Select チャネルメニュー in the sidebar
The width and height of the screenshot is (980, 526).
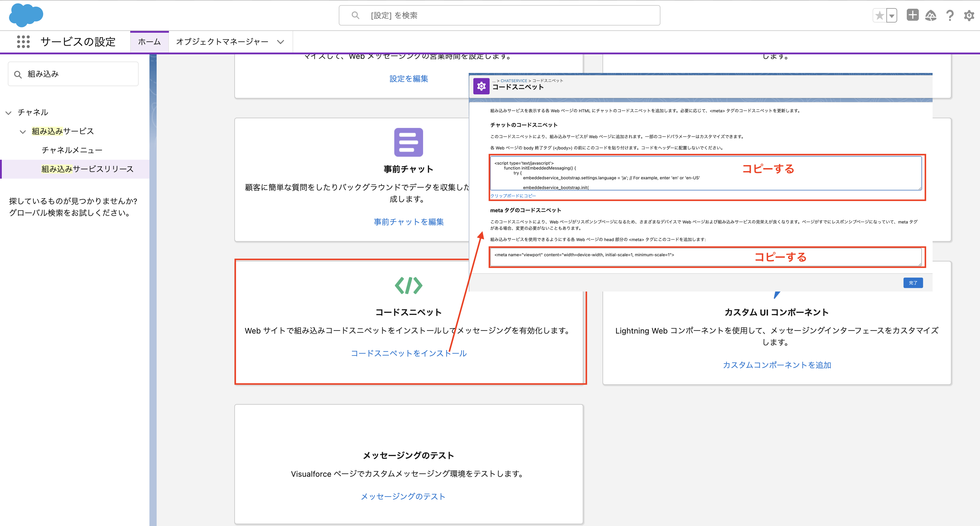(x=72, y=150)
